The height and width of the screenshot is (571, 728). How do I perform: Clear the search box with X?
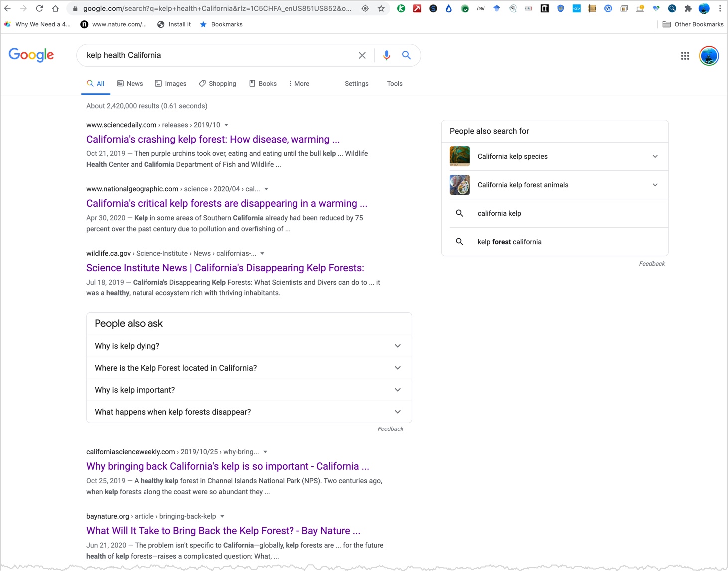tap(362, 55)
